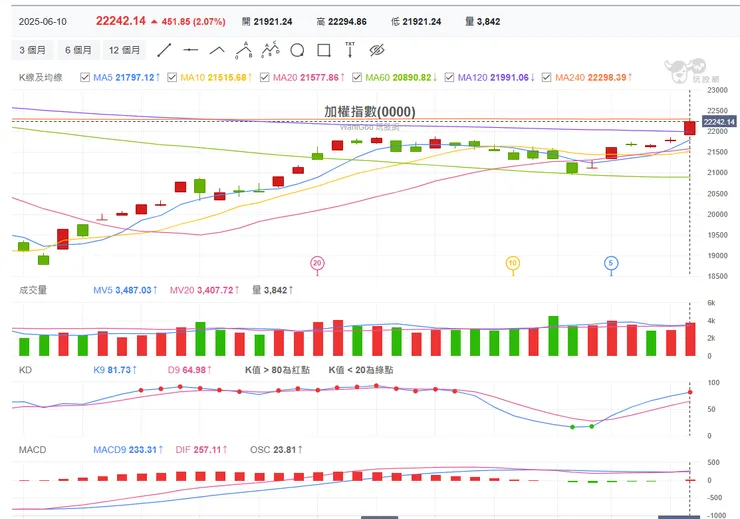Select the trend line drawing tool
The height and width of the screenshot is (519, 740).
164,50
